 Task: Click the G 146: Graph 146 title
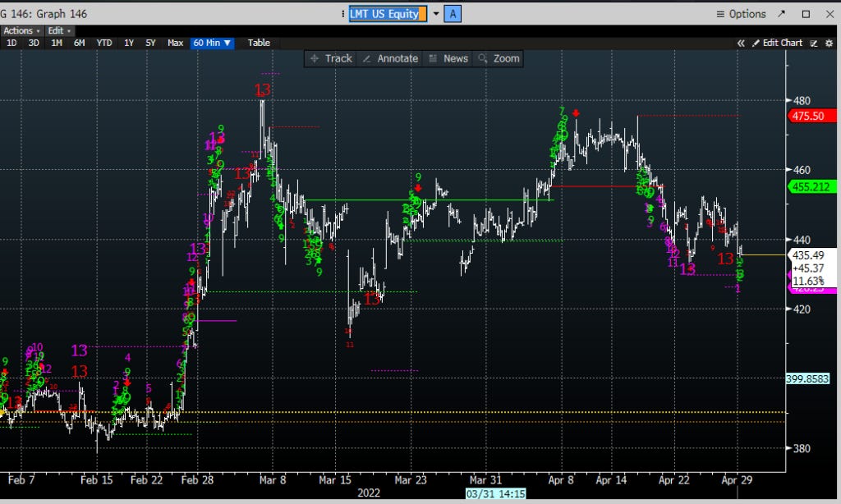[x=44, y=14]
